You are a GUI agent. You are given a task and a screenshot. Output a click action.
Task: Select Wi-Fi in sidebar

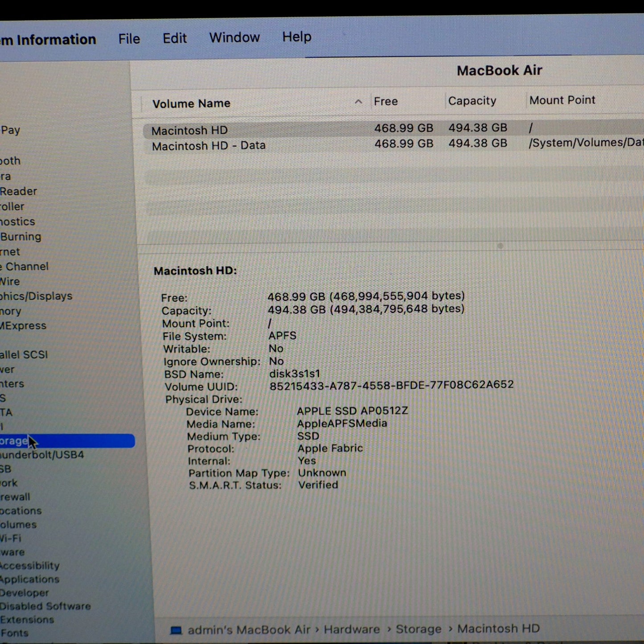click(x=11, y=538)
